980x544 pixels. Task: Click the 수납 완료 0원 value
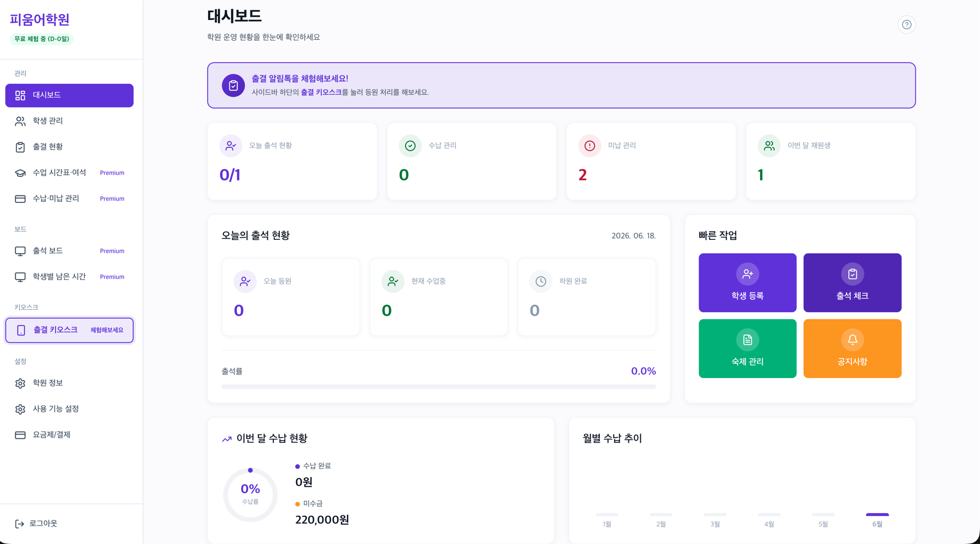click(304, 483)
